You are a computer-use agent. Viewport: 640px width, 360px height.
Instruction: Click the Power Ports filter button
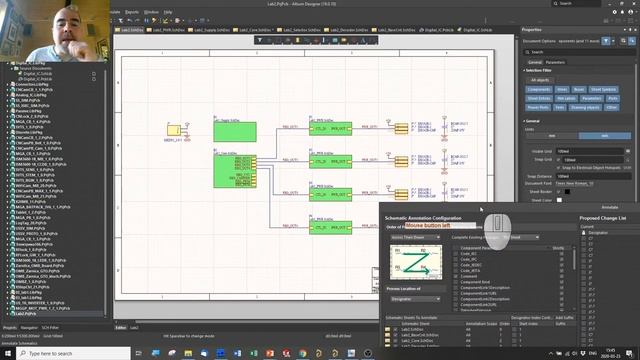pyautogui.click(x=538, y=107)
